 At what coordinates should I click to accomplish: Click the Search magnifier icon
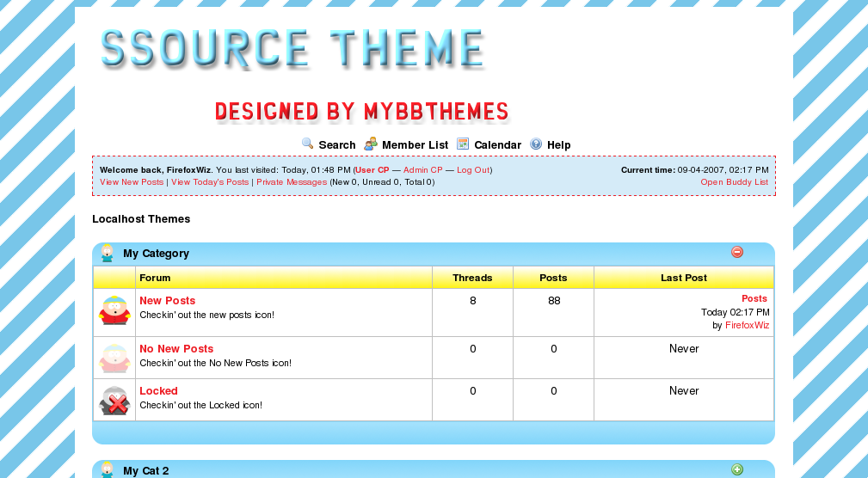click(x=307, y=144)
